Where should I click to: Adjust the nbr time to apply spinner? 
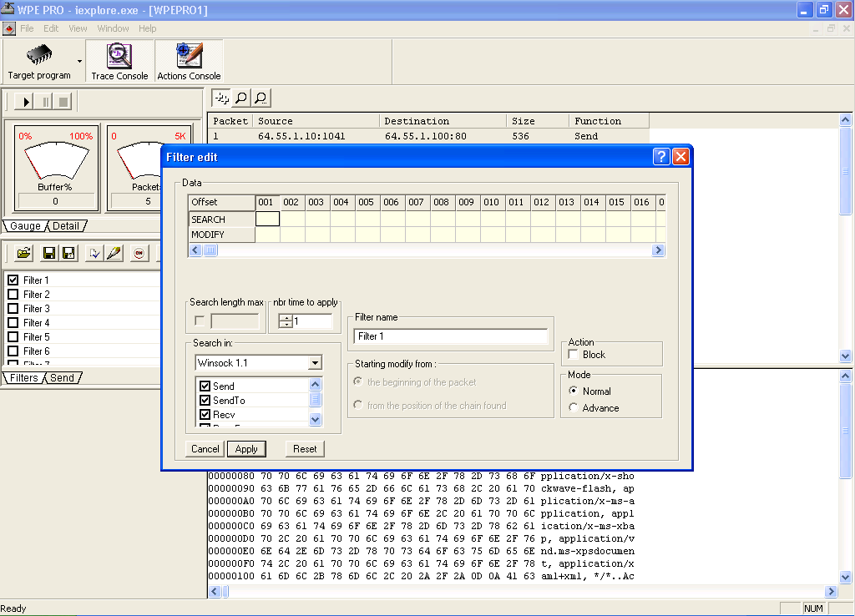point(286,321)
